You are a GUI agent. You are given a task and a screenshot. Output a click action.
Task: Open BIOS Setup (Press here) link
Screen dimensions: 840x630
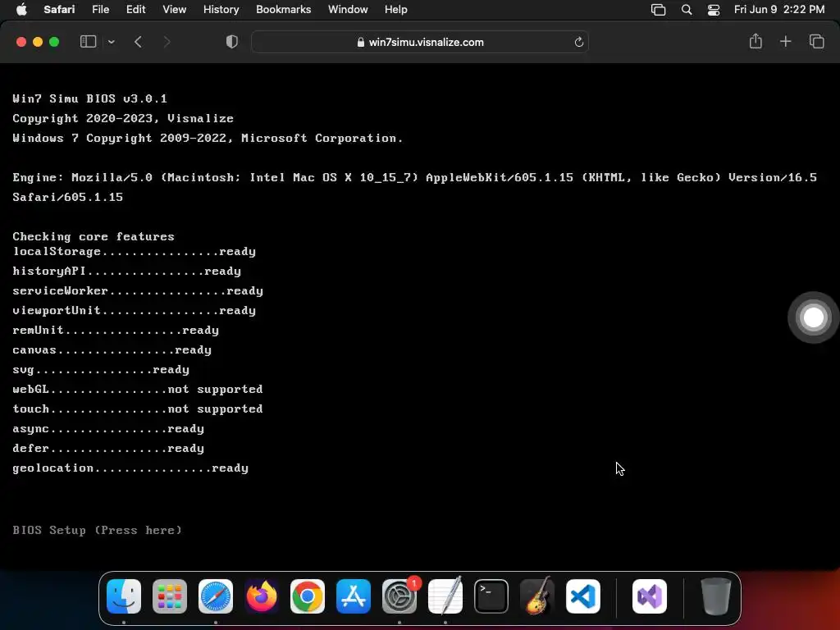97,530
